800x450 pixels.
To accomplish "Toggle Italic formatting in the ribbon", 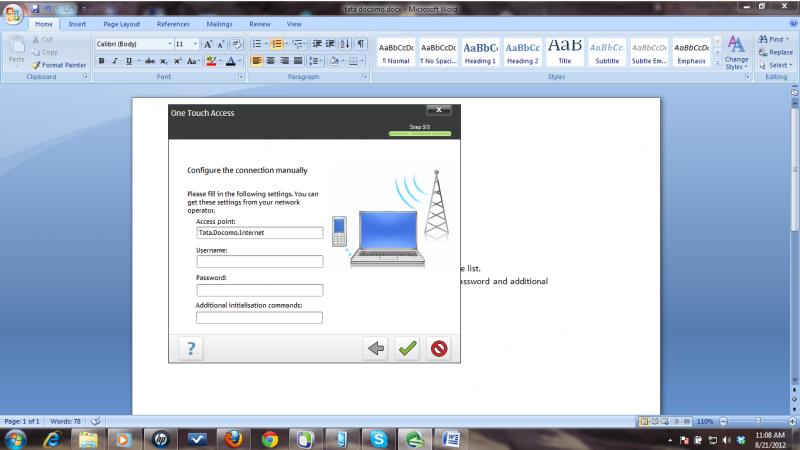I will point(115,61).
